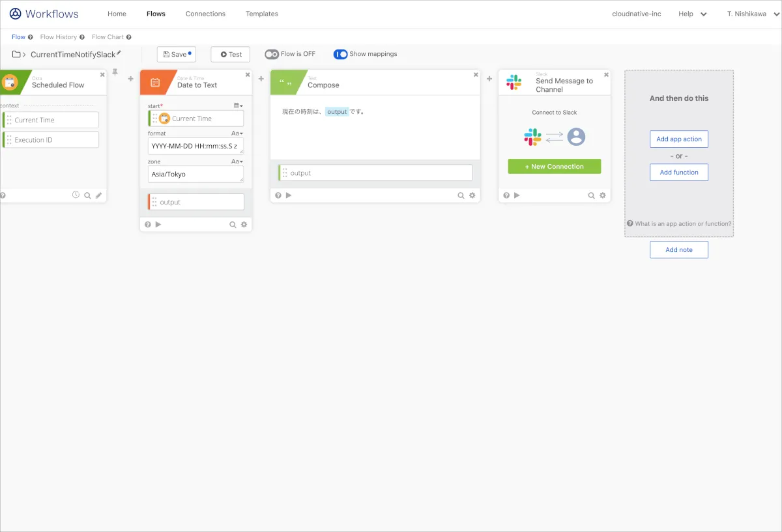The height and width of the screenshot is (532, 782).
Task: Click the pin icon next to Scheduled Flow card
Action: click(115, 72)
